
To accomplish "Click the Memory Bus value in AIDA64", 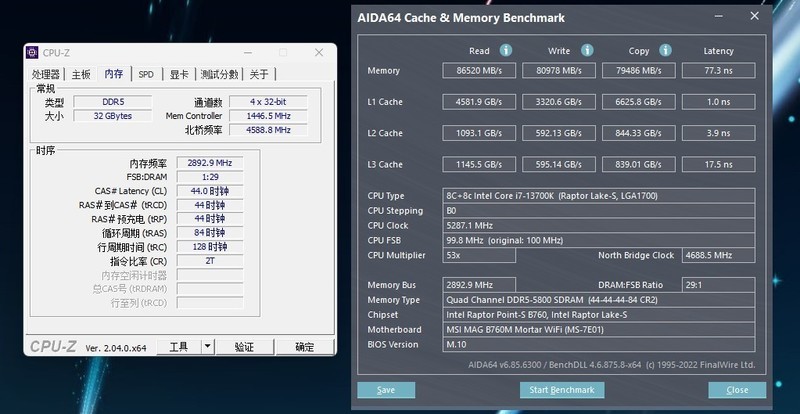I will click(479, 285).
